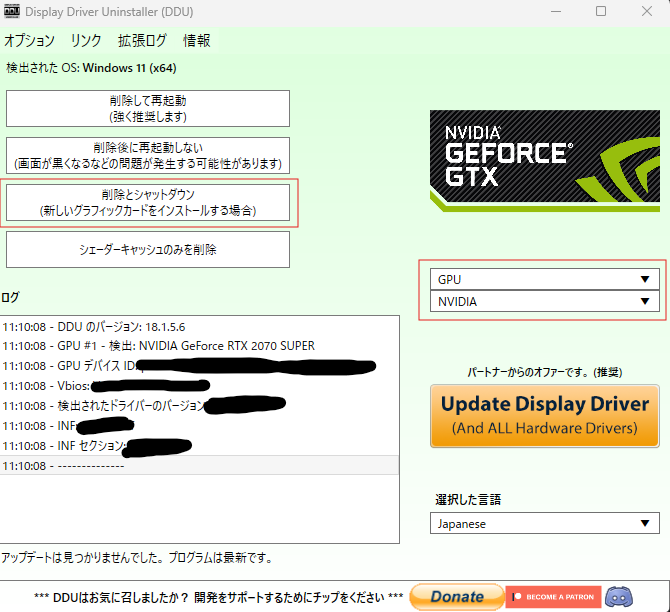This screenshot has height=612, width=670.
Task: Click 削除して再起動 button
Action: point(148,109)
